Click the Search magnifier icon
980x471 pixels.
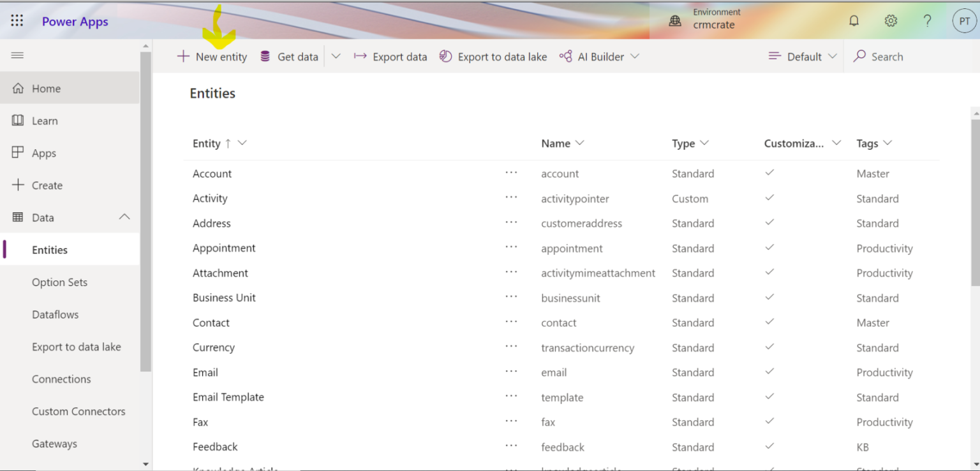point(861,56)
